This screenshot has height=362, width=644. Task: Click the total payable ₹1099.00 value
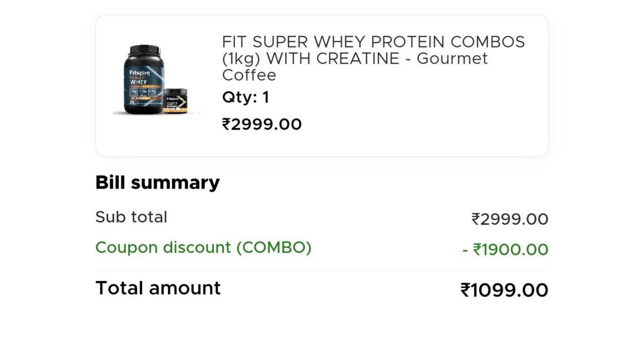tap(504, 291)
